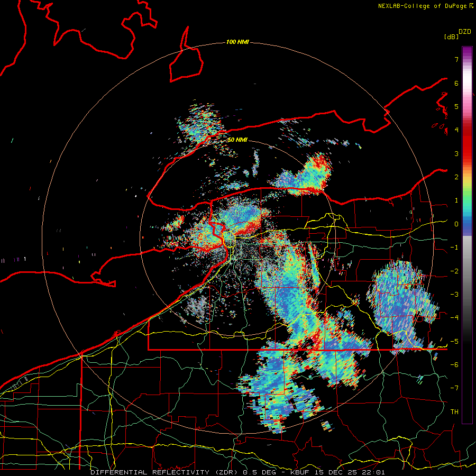Screen dimensions: 476x476
Task: Click the "-6" value on the dB scale
Action: [454, 365]
